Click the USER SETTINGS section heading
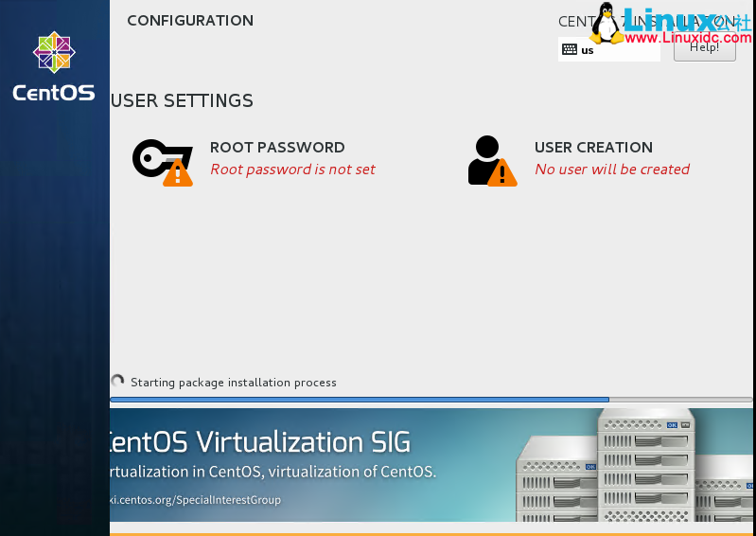This screenshot has height=536, width=756. [x=182, y=100]
